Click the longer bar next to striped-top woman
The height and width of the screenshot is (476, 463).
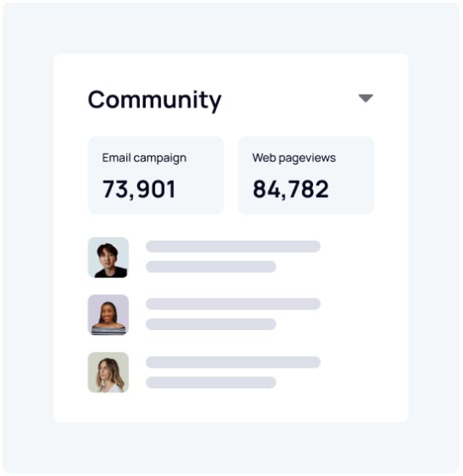(233, 304)
